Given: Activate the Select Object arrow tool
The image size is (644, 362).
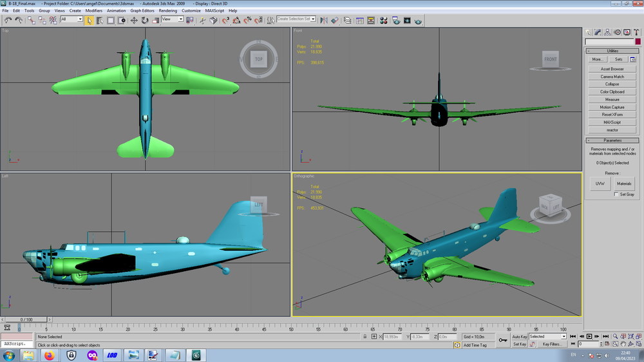Looking at the screenshot, I should [89, 20].
